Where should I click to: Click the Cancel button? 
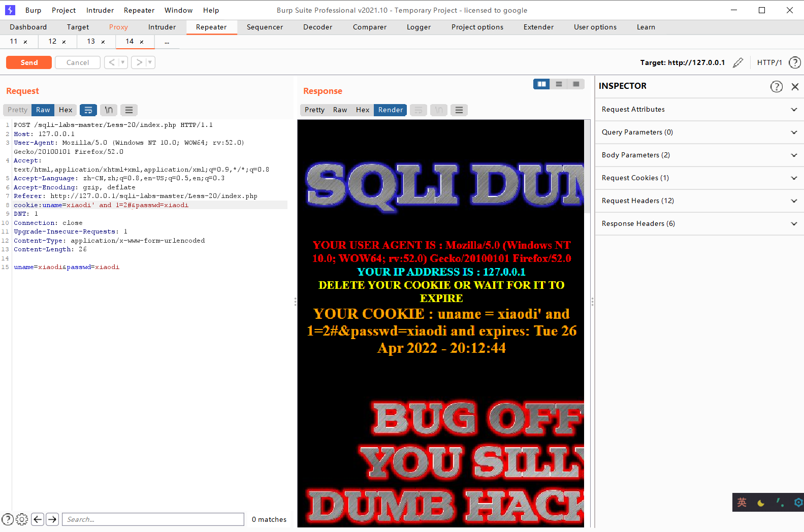coord(78,62)
